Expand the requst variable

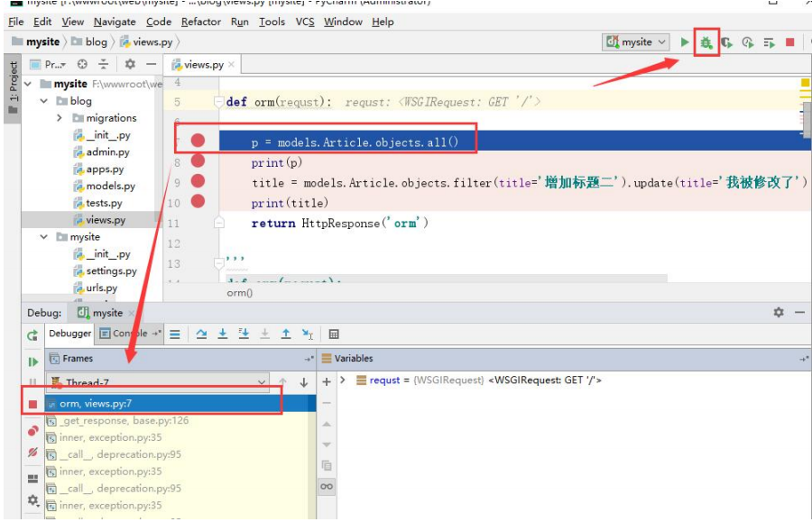(342, 380)
